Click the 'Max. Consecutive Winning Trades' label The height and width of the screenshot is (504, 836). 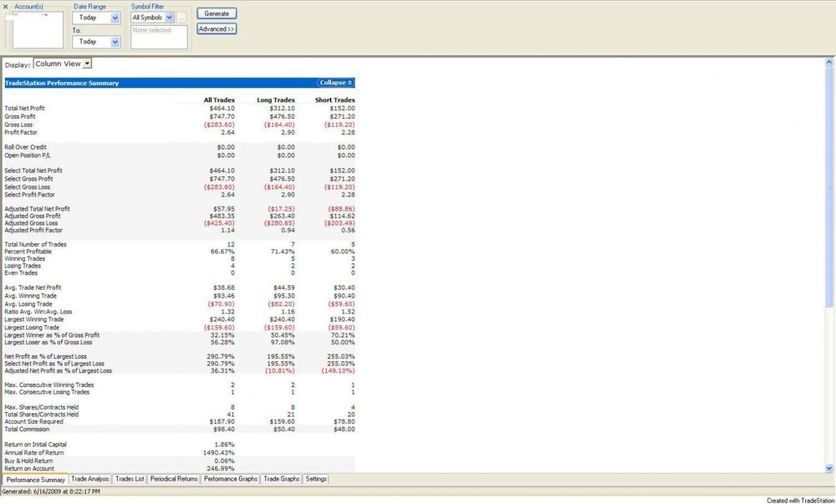tap(49, 384)
